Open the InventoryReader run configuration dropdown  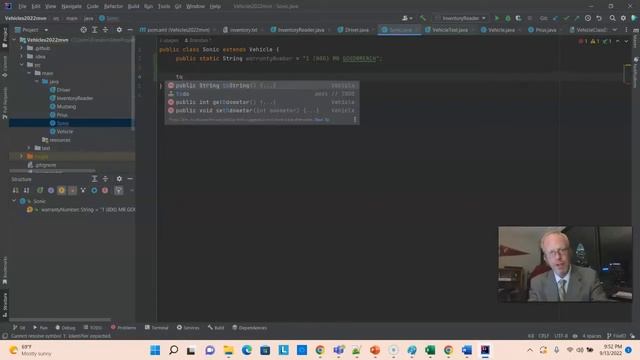click(461, 18)
